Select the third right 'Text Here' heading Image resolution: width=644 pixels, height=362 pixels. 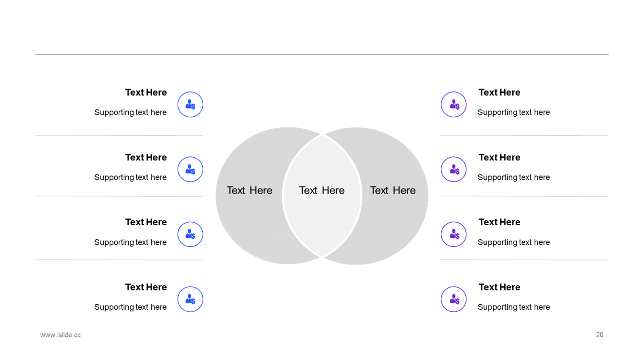500,222
